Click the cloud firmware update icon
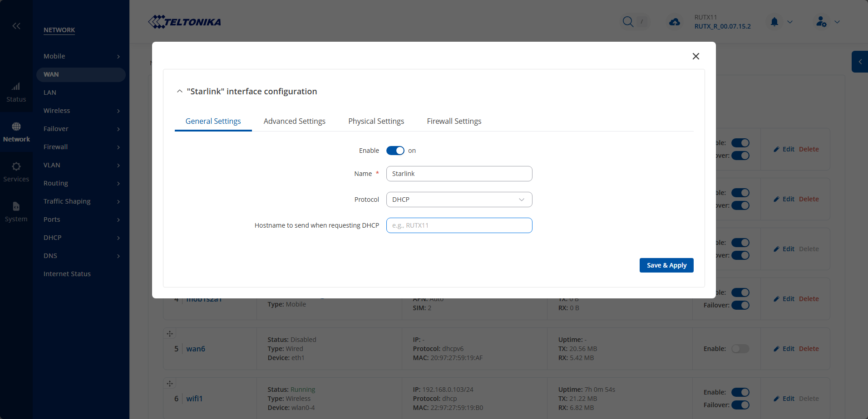Screen dimensions: 868x419 tap(675, 22)
